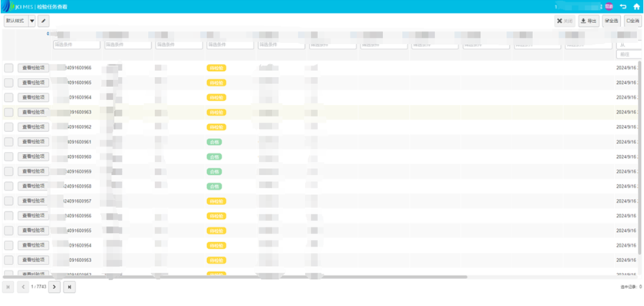Image resolution: width=644 pixels, height=306 pixels.
Task: Click the 全消 deselect all button
Action: click(632, 21)
